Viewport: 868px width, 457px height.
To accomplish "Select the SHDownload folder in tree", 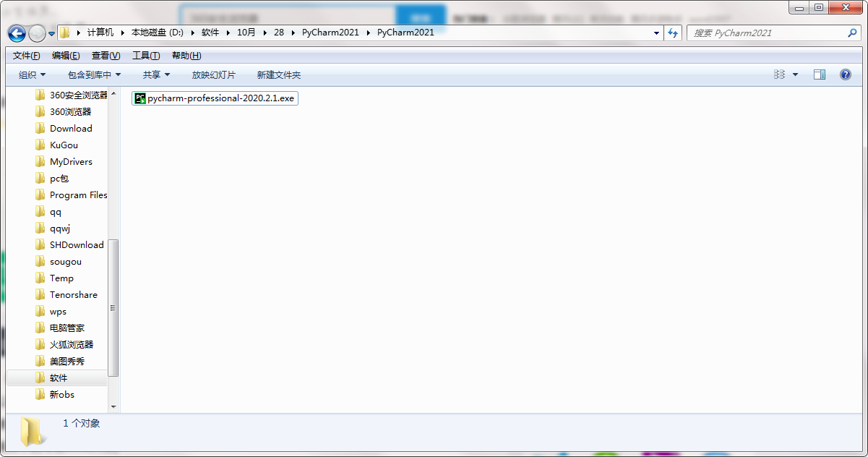I will [x=69, y=244].
